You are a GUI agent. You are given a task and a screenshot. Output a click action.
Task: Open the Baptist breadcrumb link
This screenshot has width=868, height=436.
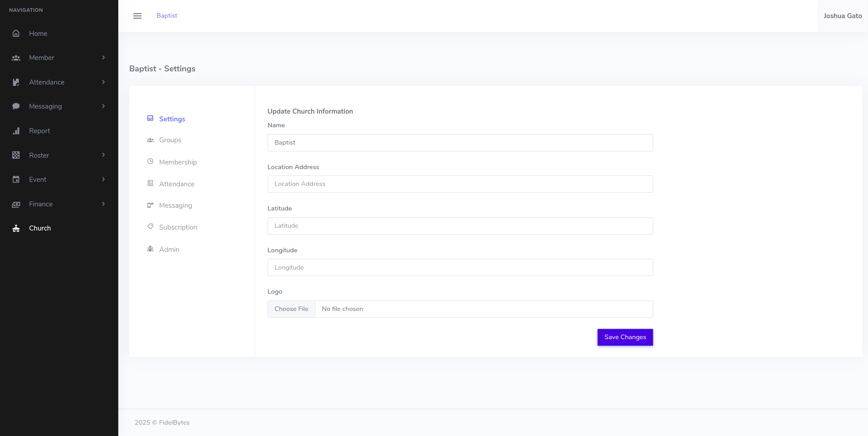click(x=167, y=16)
